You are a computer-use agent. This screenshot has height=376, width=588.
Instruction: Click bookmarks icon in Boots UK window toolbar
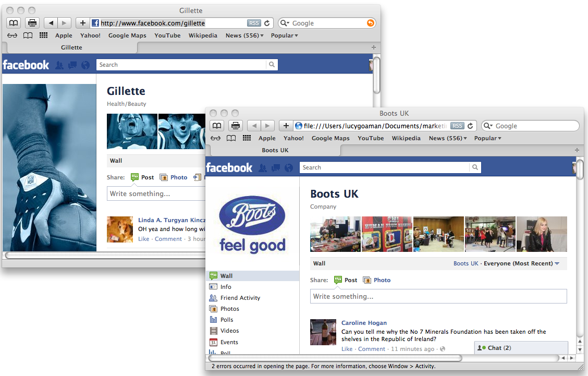pos(217,126)
